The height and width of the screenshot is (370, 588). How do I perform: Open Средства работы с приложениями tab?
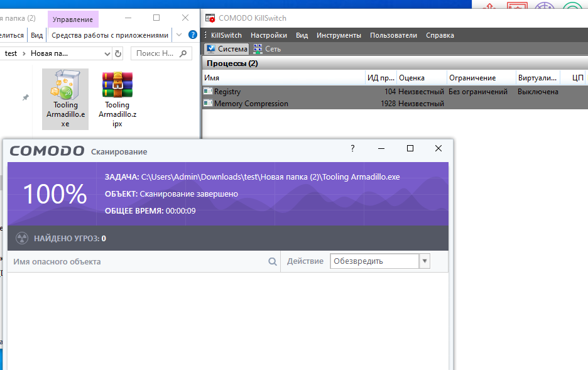point(110,35)
